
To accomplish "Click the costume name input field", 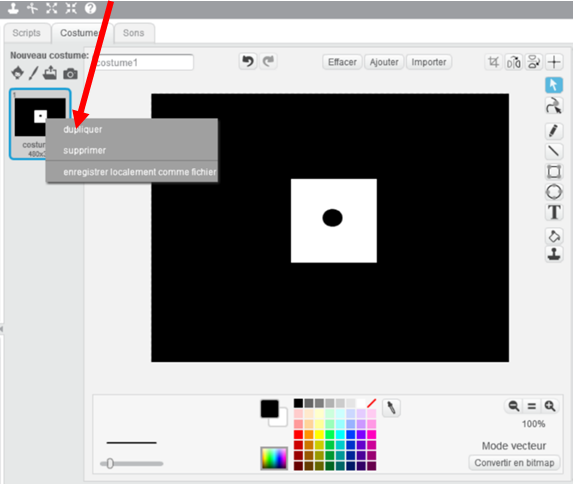I will pyautogui.click(x=144, y=63).
